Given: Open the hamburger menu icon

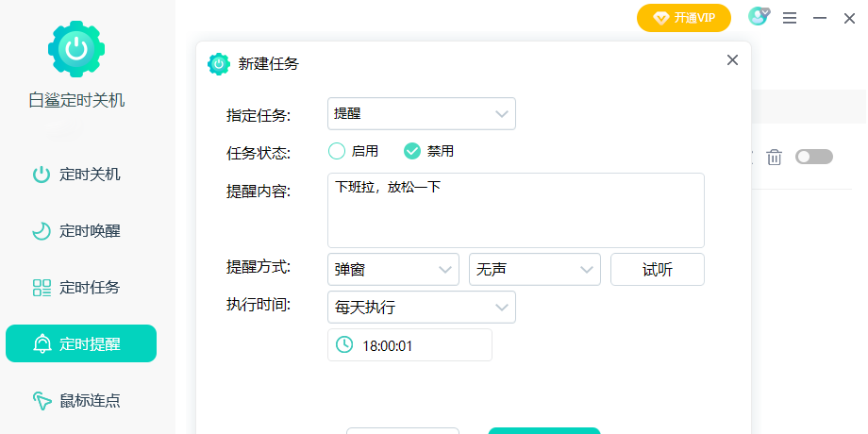Looking at the screenshot, I should [x=790, y=18].
